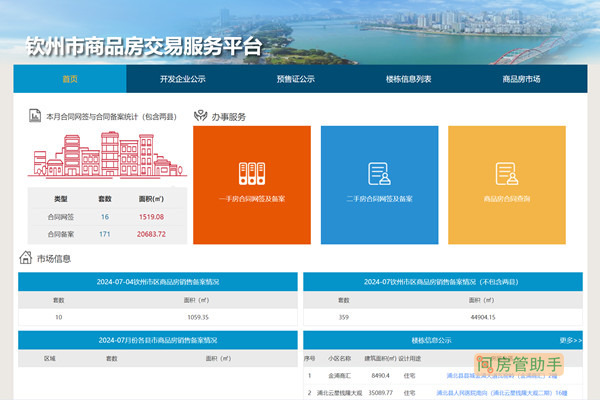Click 钦州市商品房交易服务平台 site title
The height and width of the screenshot is (400, 600).
143,45
